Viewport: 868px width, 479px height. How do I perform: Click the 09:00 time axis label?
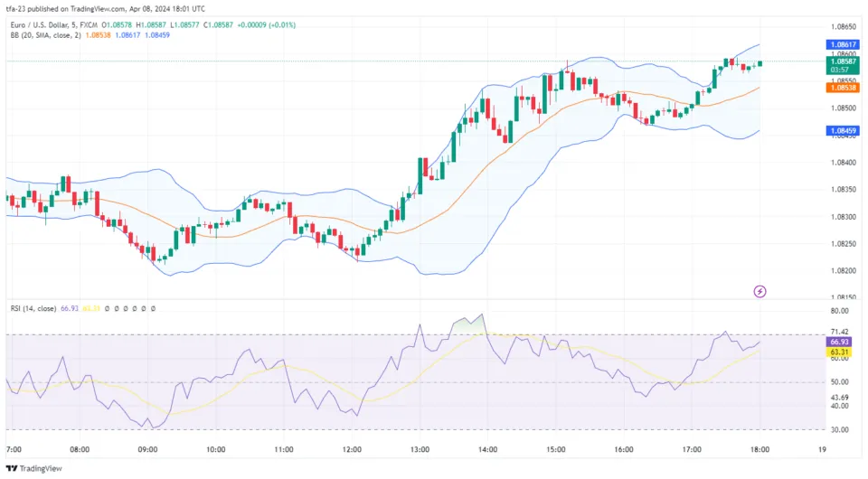tap(147, 449)
